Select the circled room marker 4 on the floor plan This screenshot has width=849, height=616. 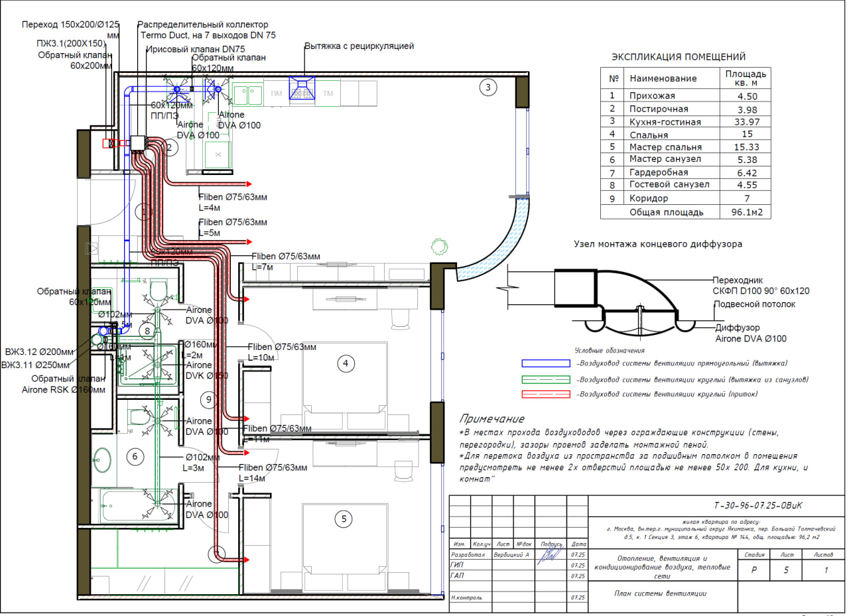point(344,363)
